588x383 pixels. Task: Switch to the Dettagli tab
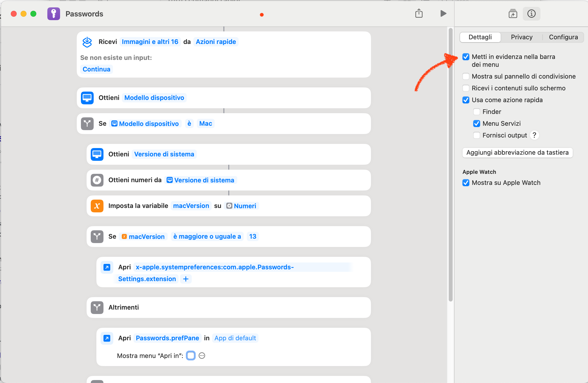(480, 37)
